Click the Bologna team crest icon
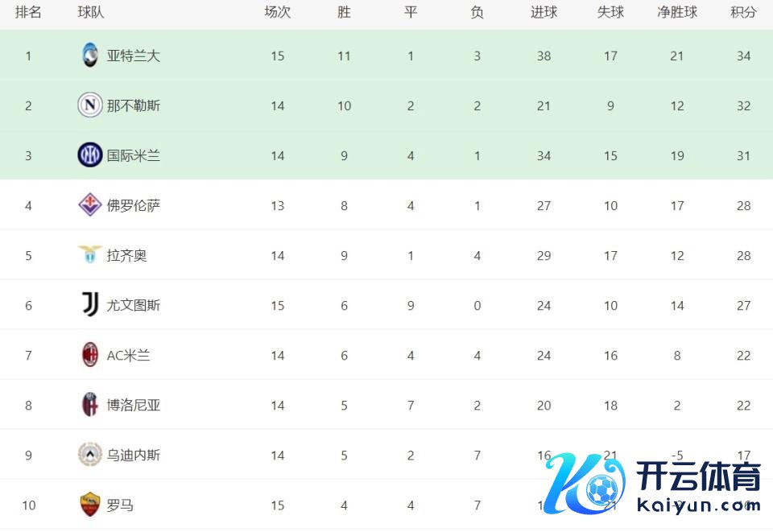Image resolution: width=773 pixels, height=532 pixels. pyautogui.click(x=89, y=405)
